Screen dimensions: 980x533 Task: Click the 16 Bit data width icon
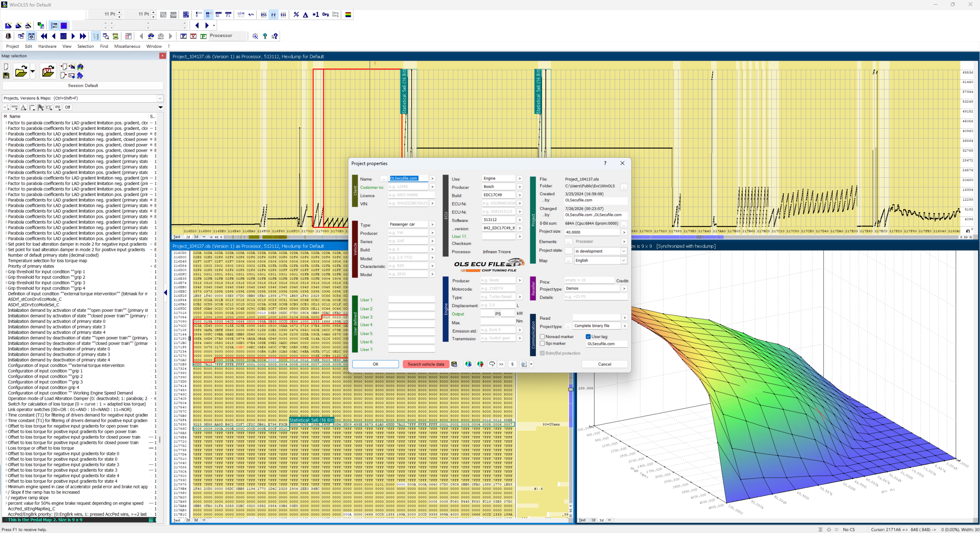click(x=208, y=15)
